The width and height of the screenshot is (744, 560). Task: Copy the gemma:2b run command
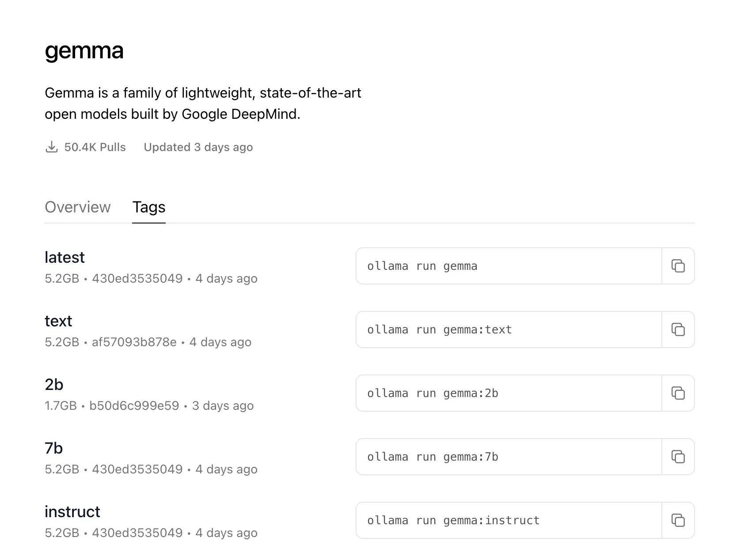pos(678,393)
